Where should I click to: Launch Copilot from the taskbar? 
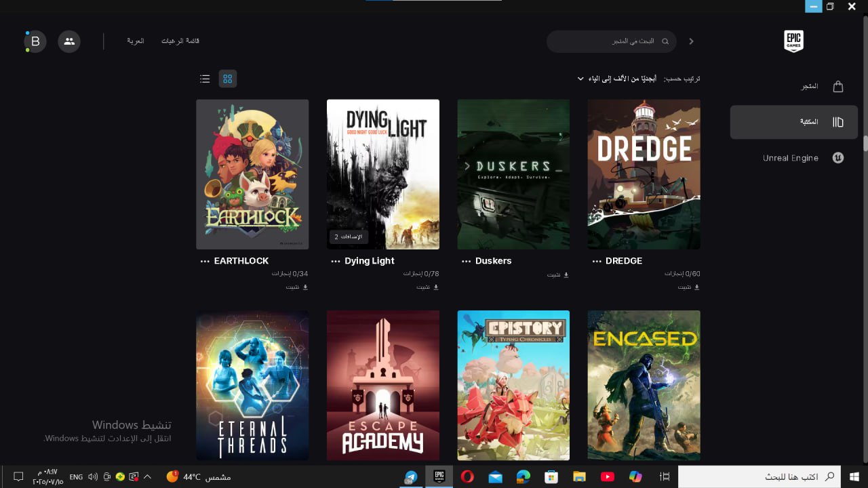pyautogui.click(x=635, y=476)
